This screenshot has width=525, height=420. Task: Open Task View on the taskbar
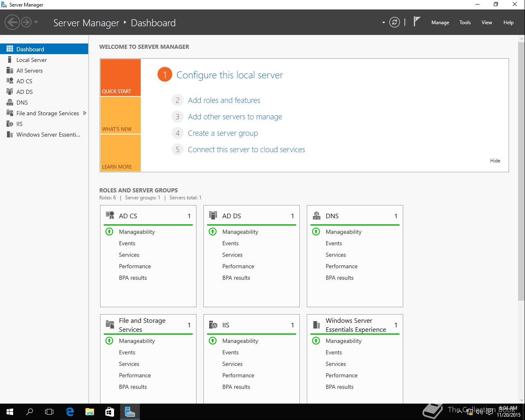coord(49,412)
